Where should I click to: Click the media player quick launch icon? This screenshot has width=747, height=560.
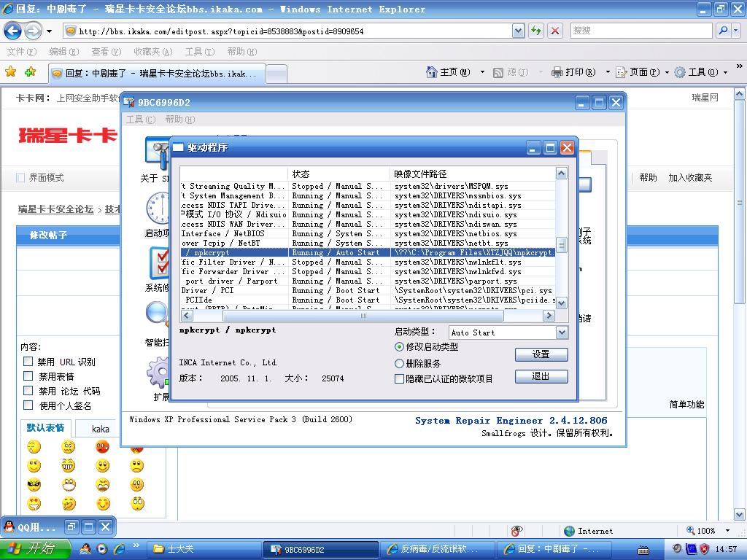102,549
